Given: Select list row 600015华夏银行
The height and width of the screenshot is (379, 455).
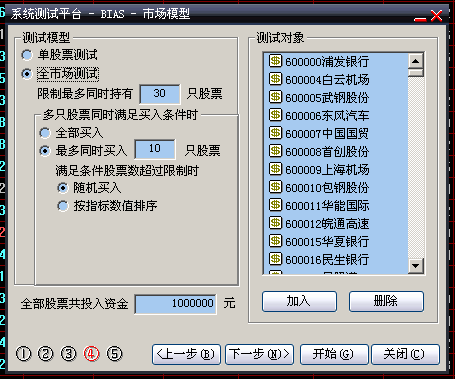Looking at the screenshot, I should click(336, 241).
